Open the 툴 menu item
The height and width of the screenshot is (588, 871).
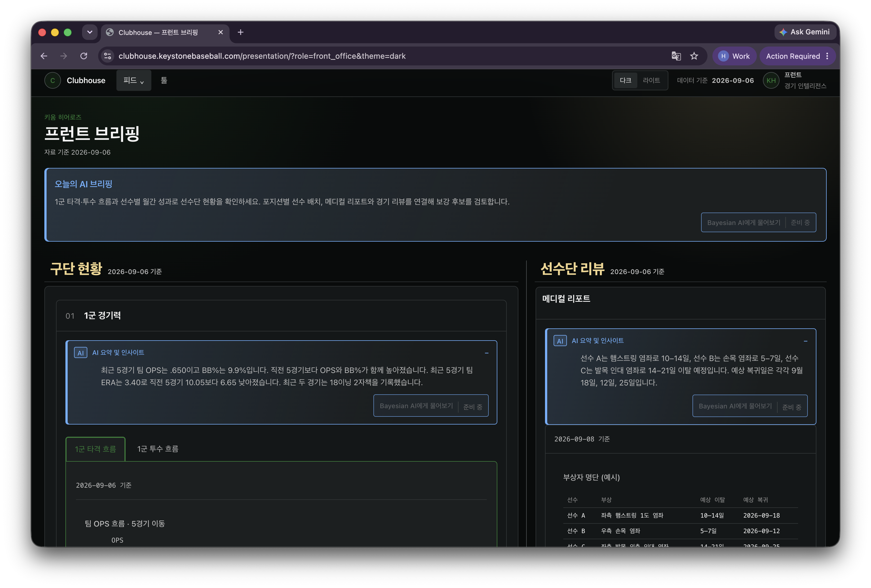[164, 81]
